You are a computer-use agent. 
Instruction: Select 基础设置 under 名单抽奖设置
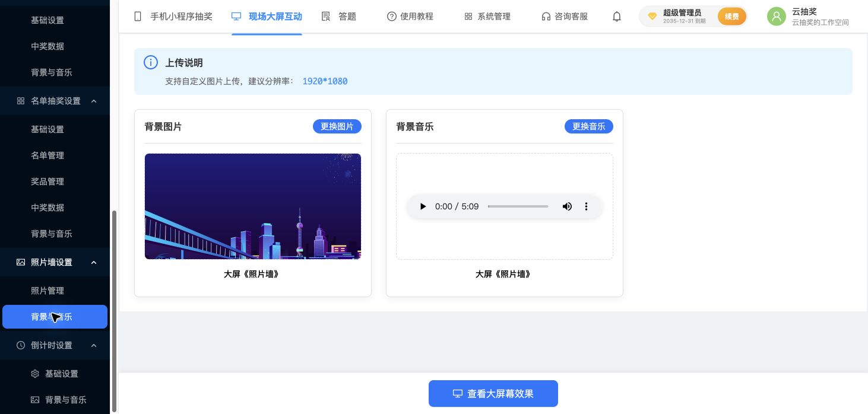pyautogui.click(x=47, y=129)
